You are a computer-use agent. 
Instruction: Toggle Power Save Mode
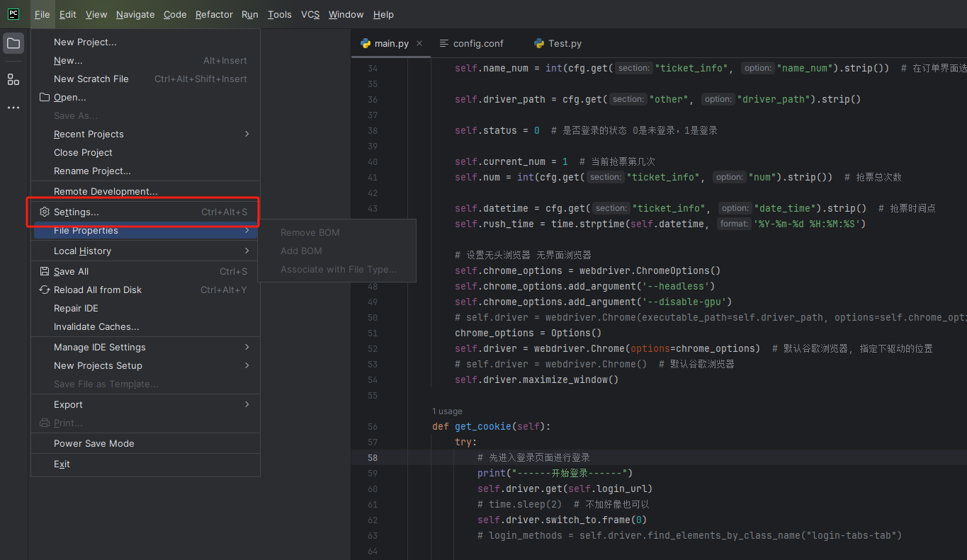[94, 443]
